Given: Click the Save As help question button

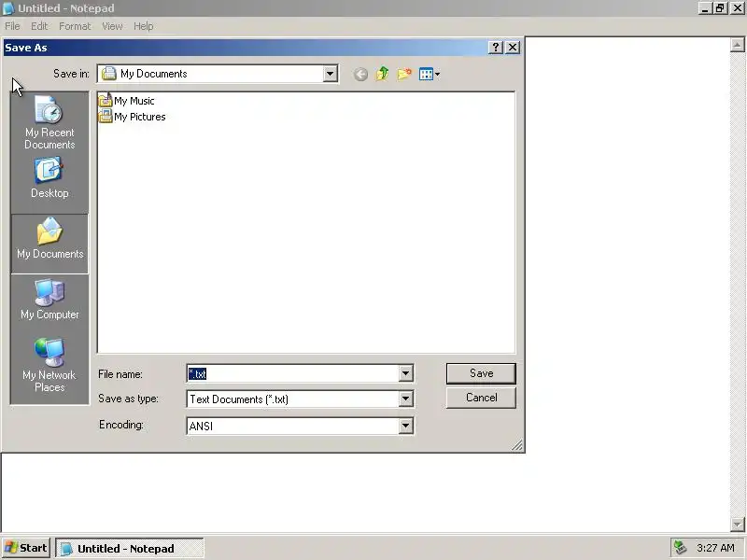Looking at the screenshot, I should [x=496, y=48].
